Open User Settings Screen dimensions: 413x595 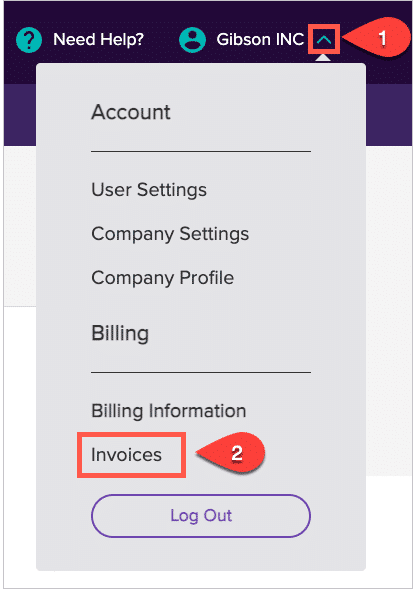(149, 190)
